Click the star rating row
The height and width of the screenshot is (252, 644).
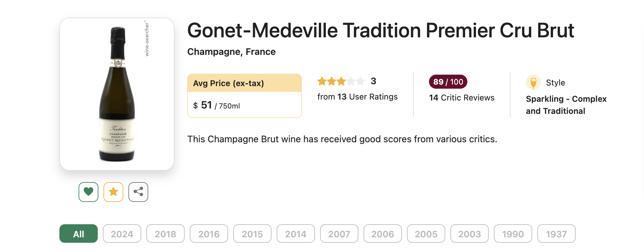tap(341, 81)
